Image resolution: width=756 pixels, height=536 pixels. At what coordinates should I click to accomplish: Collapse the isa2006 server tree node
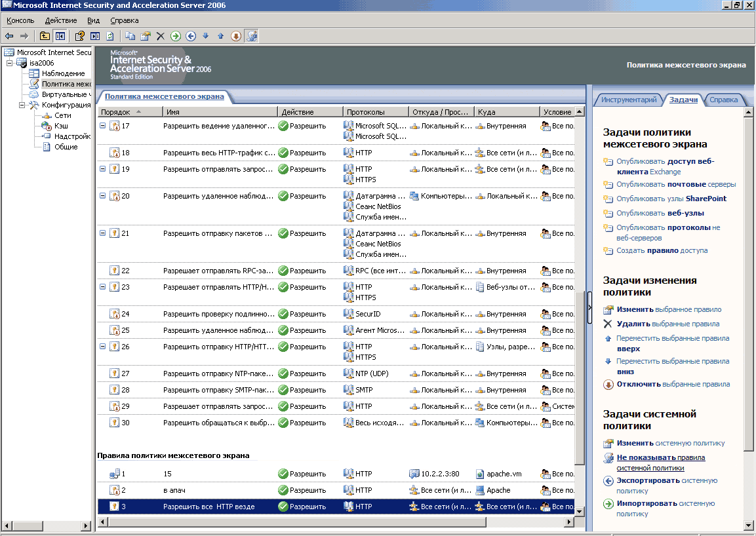point(9,63)
